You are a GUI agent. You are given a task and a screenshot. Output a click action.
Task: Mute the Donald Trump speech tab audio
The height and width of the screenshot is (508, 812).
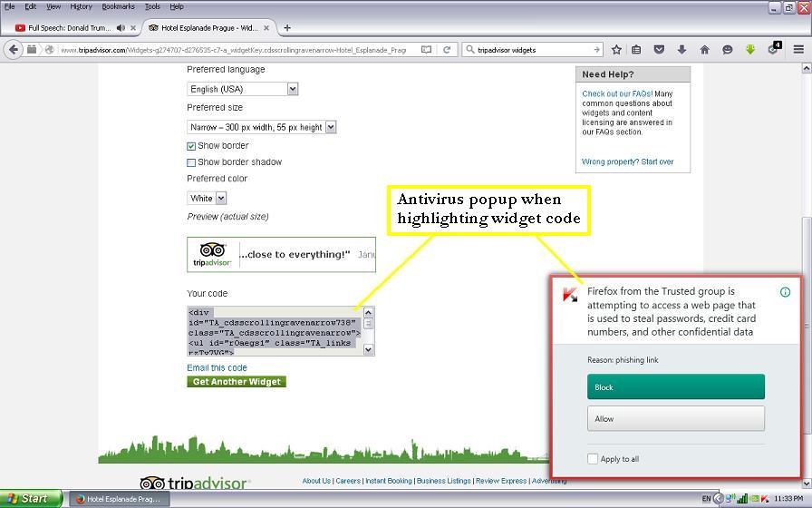(x=121, y=28)
